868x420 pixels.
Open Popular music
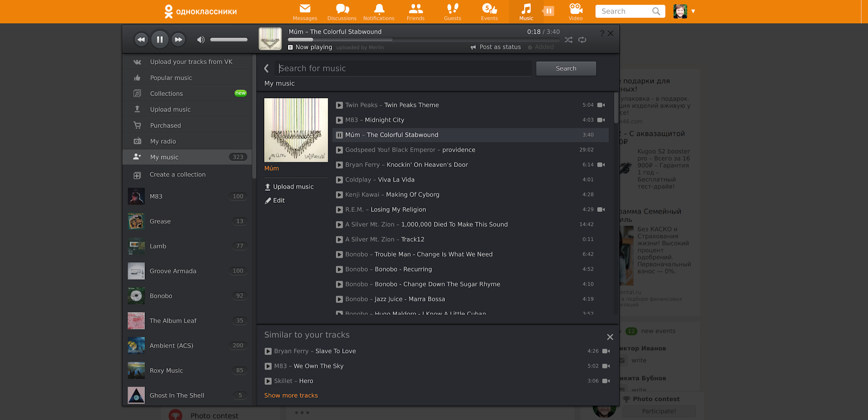click(188, 77)
